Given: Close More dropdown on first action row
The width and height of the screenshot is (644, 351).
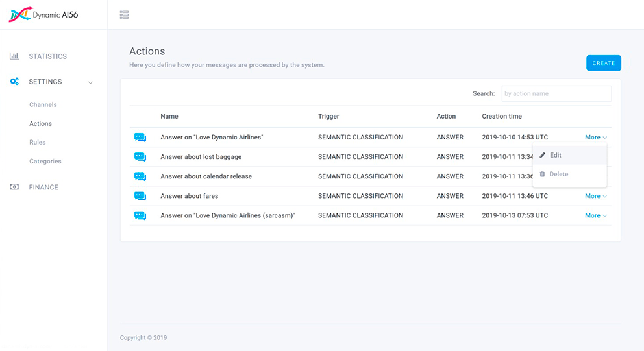Looking at the screenshot, I should [x=595, y=138].
